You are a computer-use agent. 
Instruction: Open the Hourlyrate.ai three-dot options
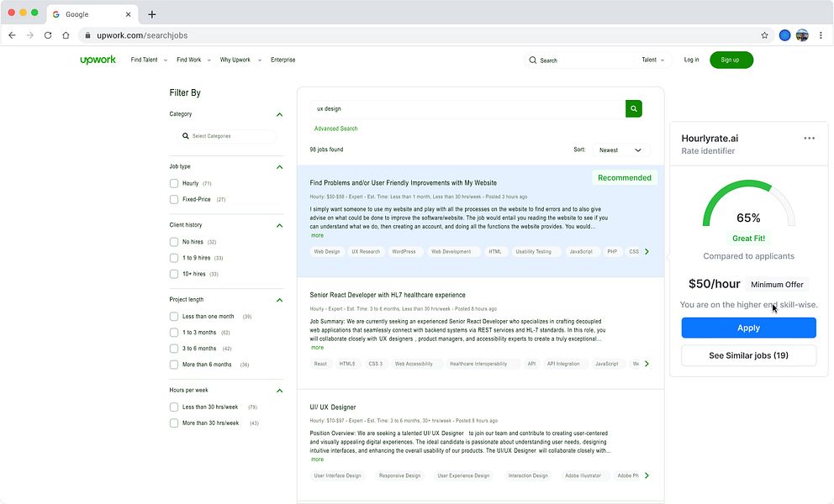point(809,139)
